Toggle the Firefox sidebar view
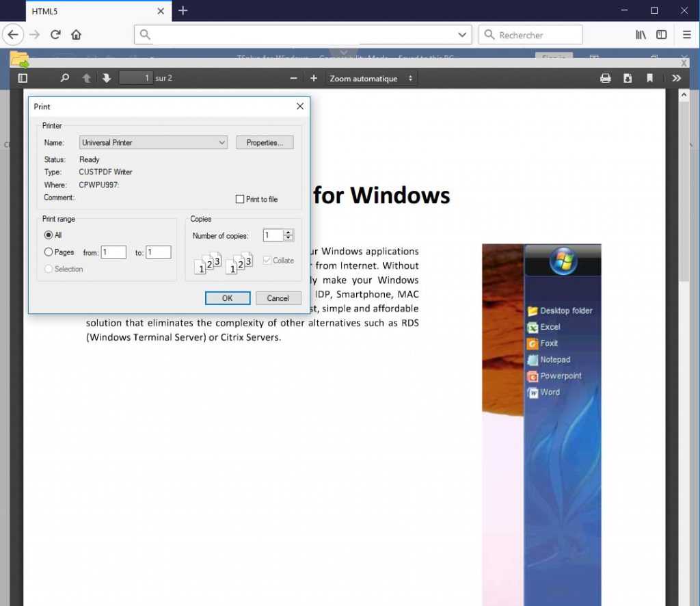 coord(662,34)
